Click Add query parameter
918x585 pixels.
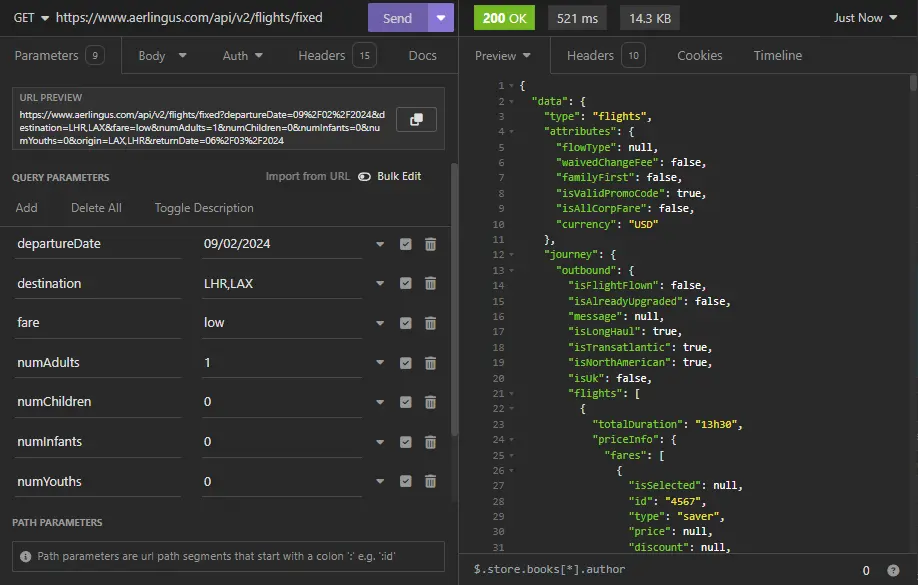click(26, 208)
